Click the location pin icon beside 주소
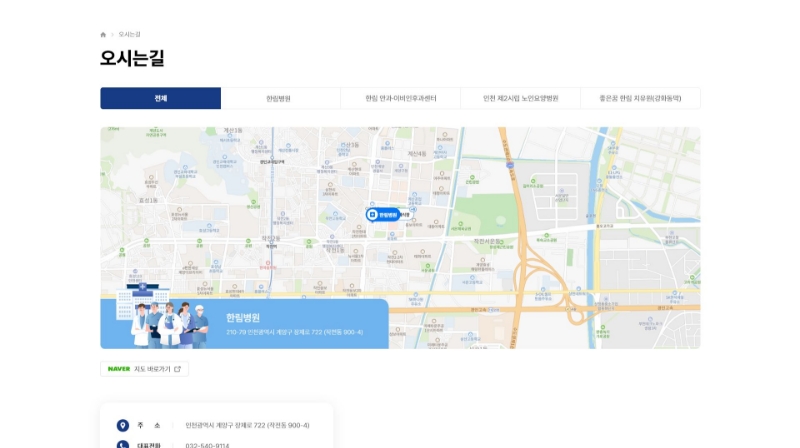This screenshot has height=448, width=800. pos(122,425)
